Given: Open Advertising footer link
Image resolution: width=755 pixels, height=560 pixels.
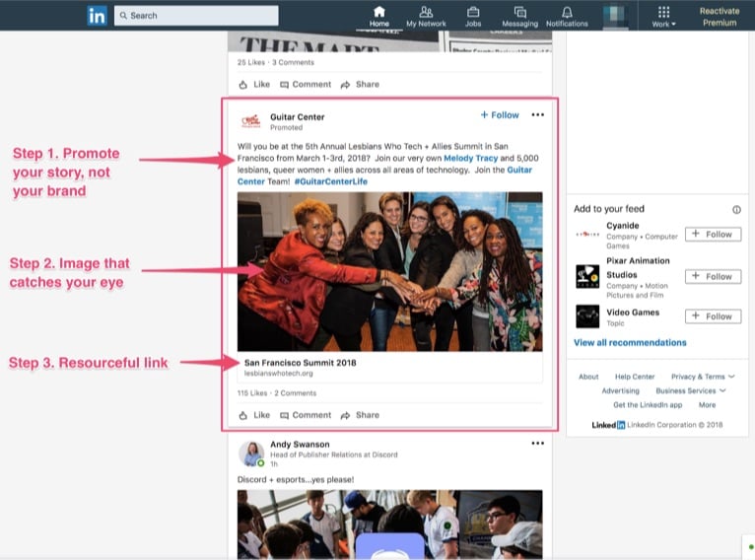Looking at the screenshot, I should tap(620, 390).
